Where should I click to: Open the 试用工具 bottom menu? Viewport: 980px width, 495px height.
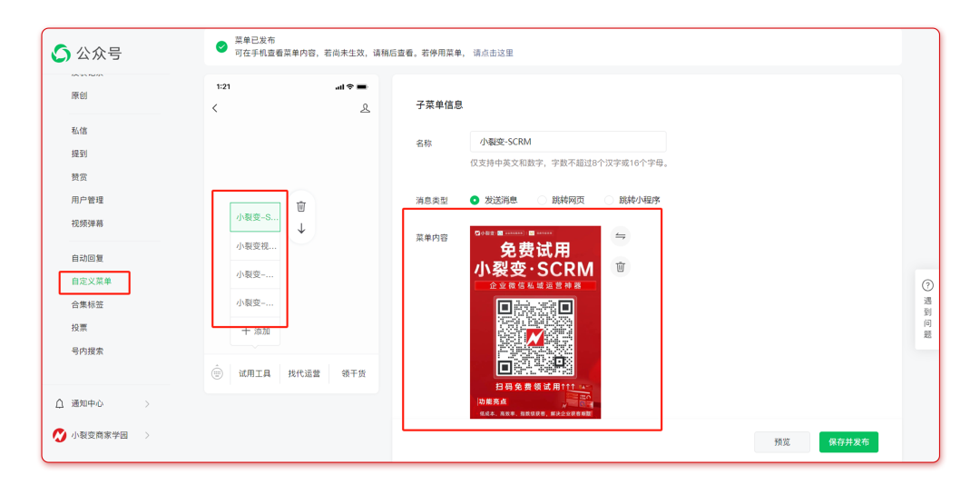[x=254, y=373]
